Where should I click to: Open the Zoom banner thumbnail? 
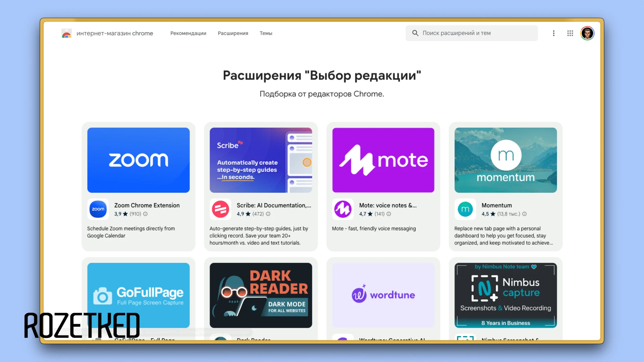[138, 160]
